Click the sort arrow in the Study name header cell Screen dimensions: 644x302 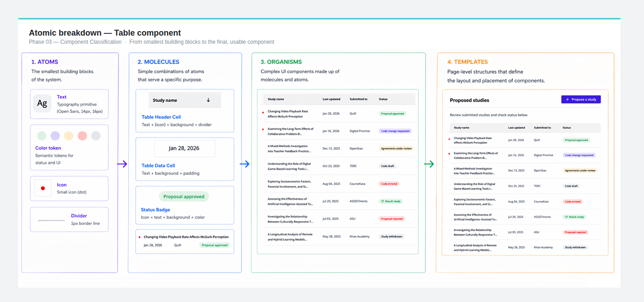(208, 100)
